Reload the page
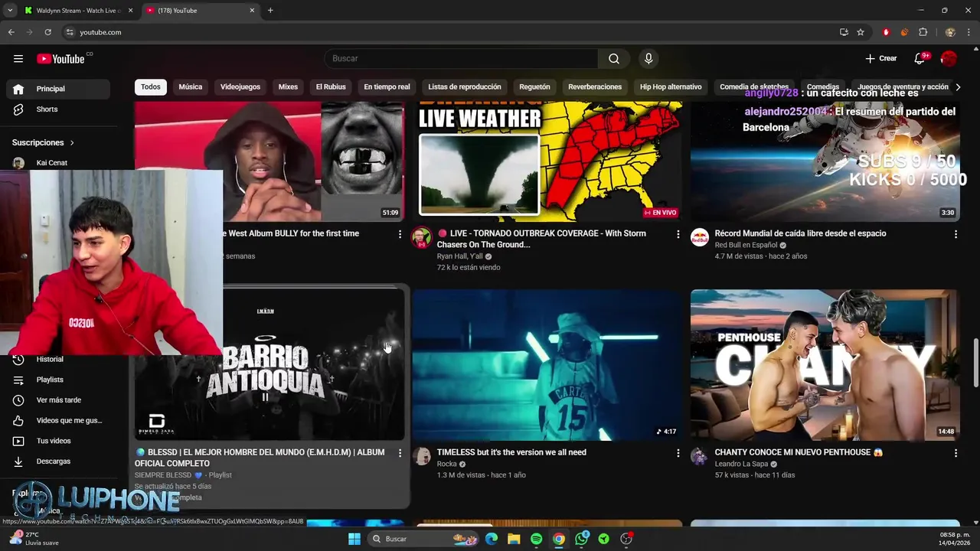Image resolution: width=980 pixels, height=551 pixels. pyautogui.click(x=47, y=32)
